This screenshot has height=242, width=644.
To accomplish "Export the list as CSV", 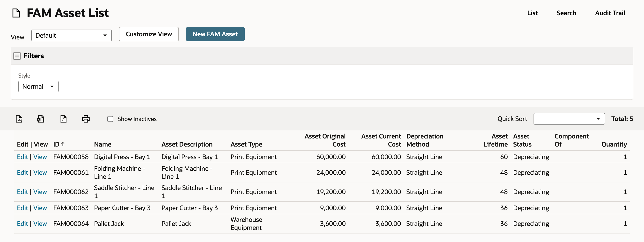I will pyautogui.click(x=19, y=119).
